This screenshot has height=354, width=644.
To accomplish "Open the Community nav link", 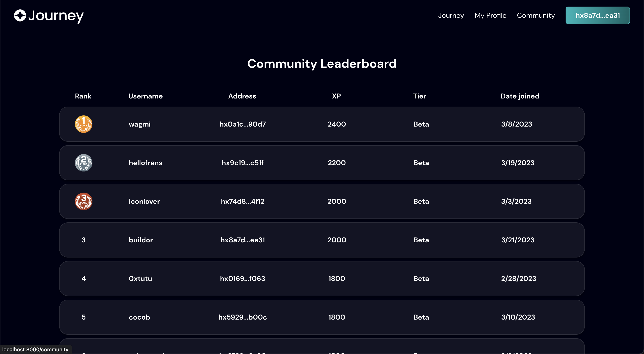I will click(x=536, y=16).
